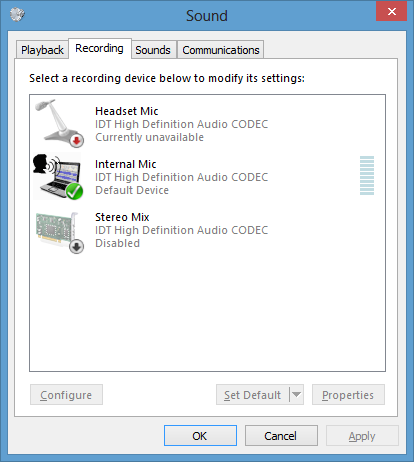Click the Set Default button

click(253, 395)
